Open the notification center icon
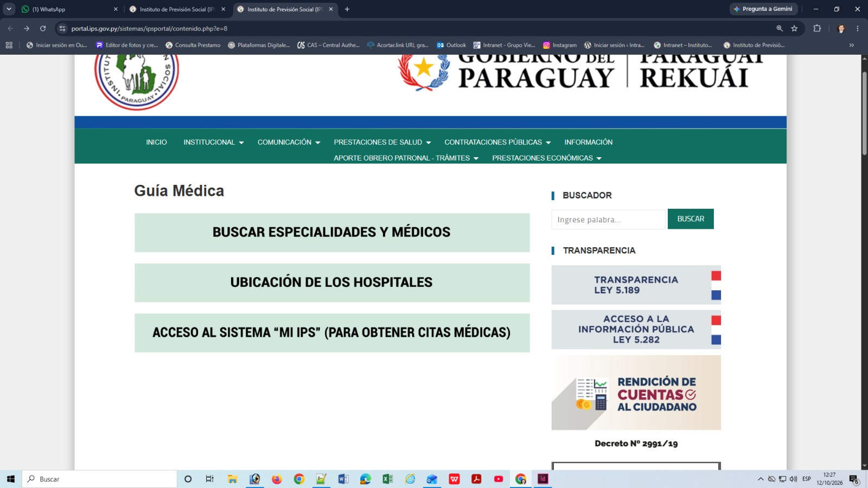868x488 pixels. [x=854, y=479]
